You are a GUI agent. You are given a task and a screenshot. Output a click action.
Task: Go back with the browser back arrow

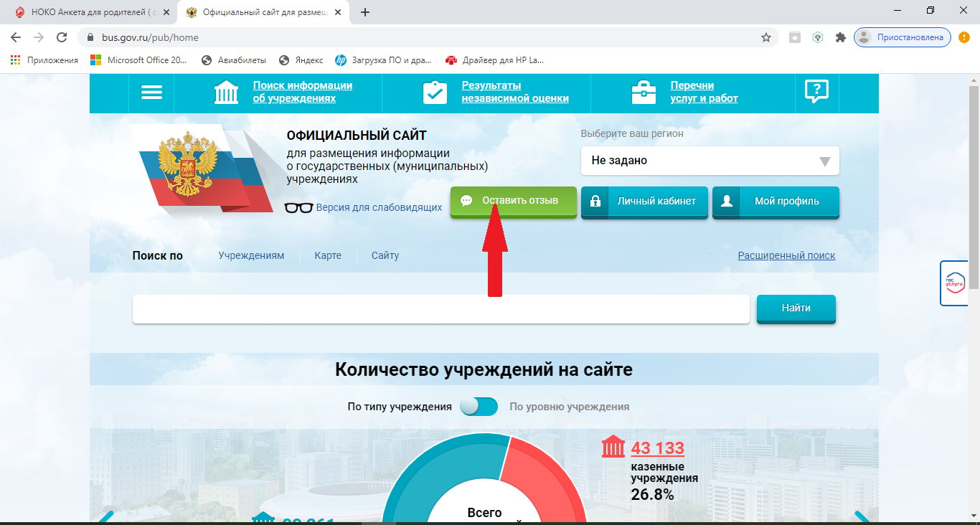pyautogui.click(x=16, y=37)
